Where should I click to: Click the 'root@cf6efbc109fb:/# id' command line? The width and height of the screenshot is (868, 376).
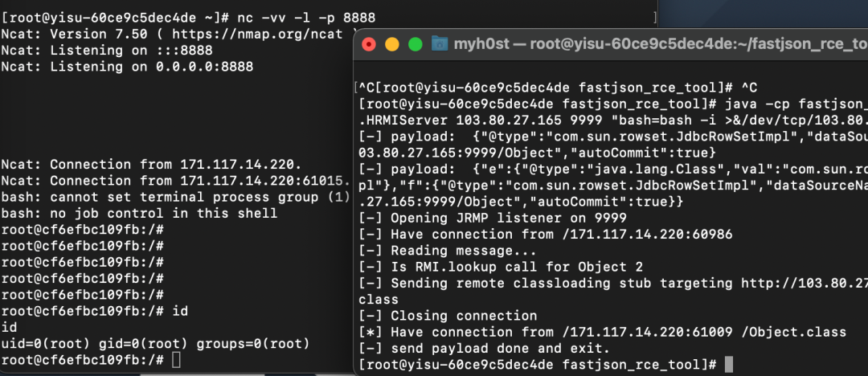click(x=95, y=311)
